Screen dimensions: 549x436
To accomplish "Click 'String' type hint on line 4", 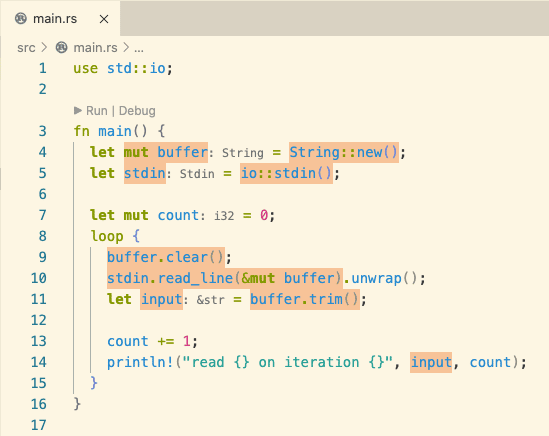I will click(x=243, y=153).
